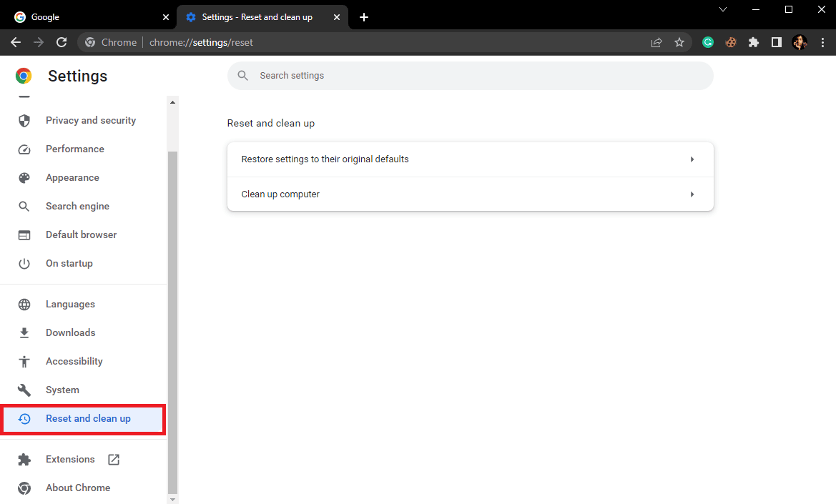836x504 pixels.
Task: Click Restore settings to their original defaults
Action: (x=325, y=159)
